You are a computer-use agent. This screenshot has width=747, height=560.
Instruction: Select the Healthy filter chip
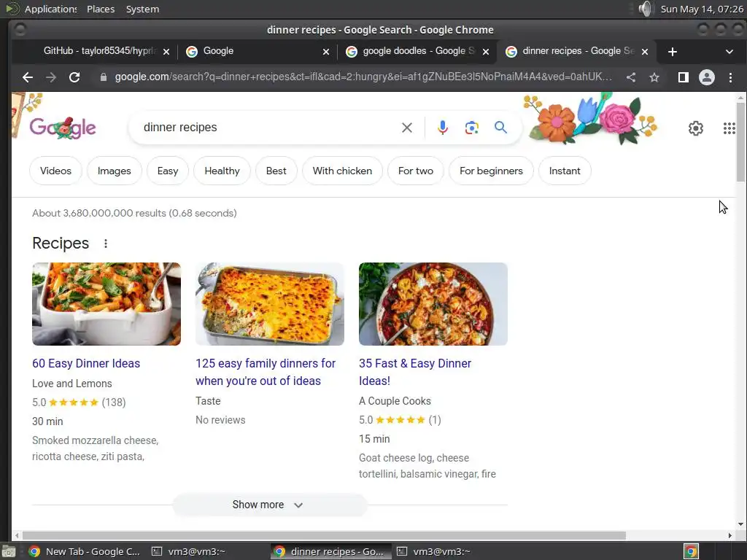[222, 171]
